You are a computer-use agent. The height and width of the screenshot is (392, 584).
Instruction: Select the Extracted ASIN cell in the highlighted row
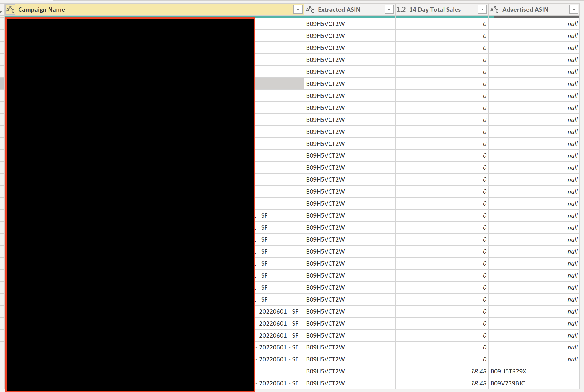tap(350, 84)
